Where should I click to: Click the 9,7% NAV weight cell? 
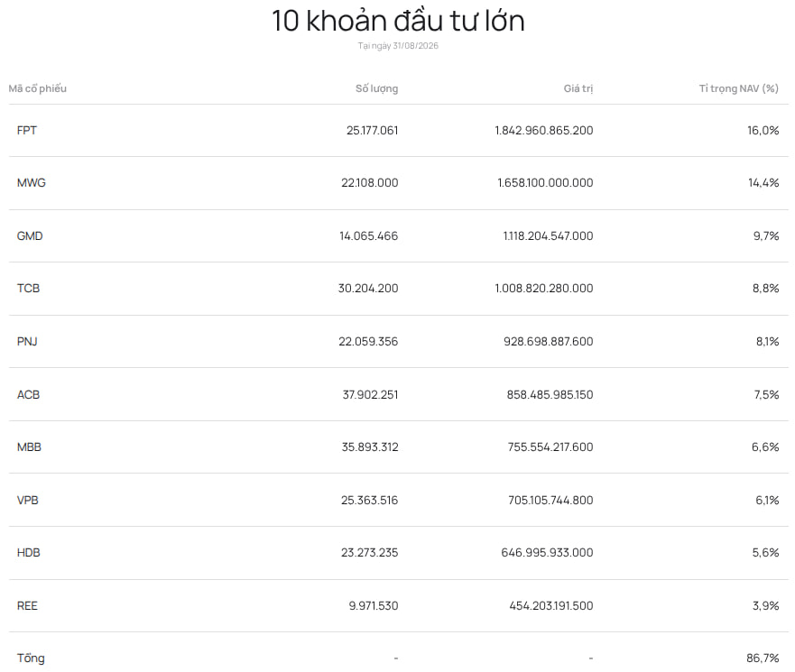pos(766,235)
